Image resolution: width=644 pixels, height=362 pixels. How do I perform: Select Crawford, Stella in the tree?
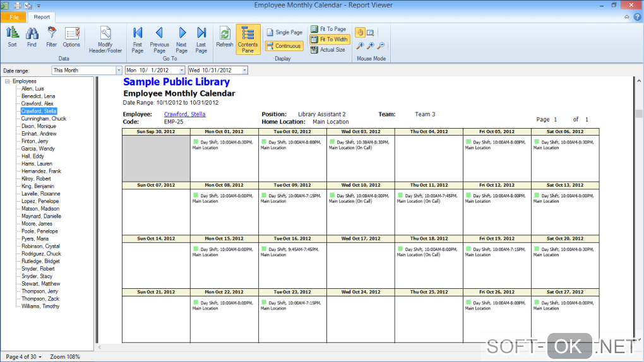(39, 111)
